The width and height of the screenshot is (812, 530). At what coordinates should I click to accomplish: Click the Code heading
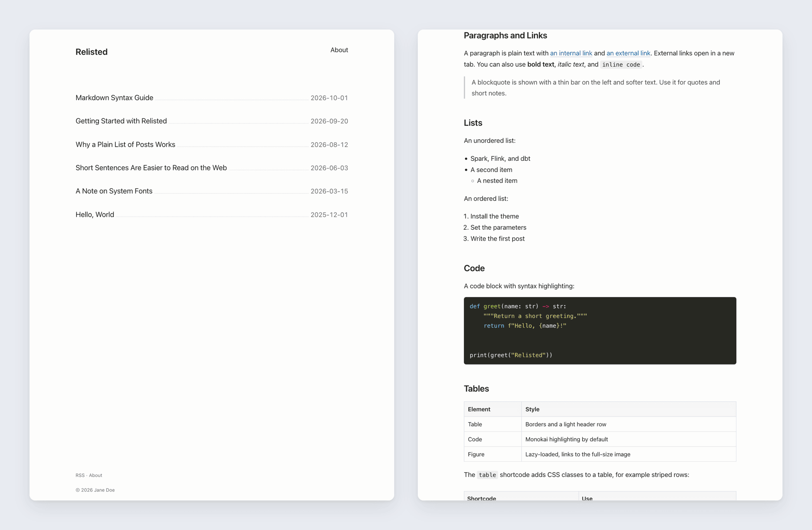click(474, 268)
